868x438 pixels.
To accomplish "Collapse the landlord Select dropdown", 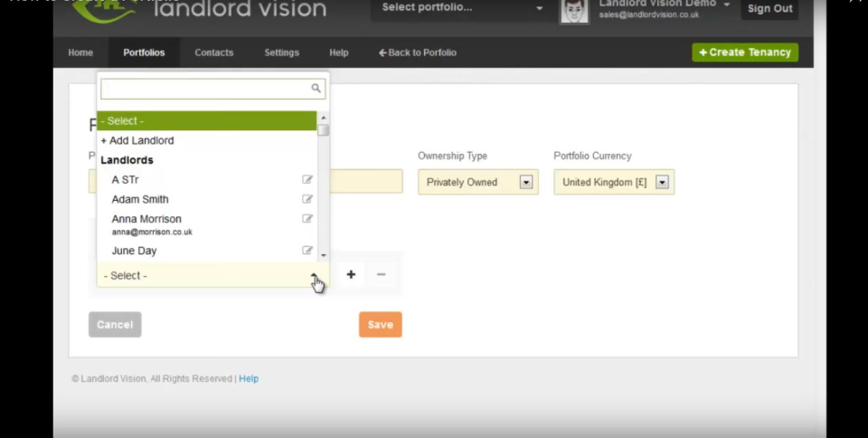I will click(213, 275).
